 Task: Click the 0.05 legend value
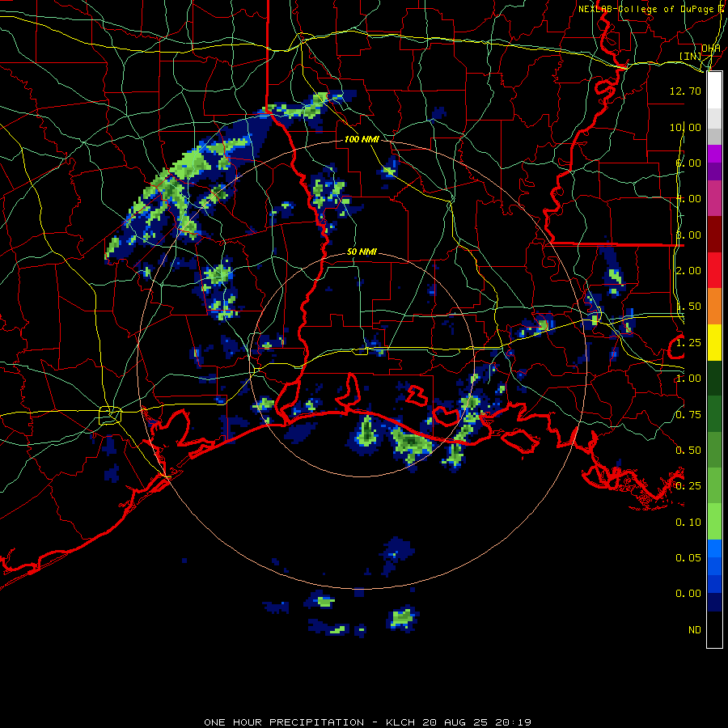[x=688, y=558]
